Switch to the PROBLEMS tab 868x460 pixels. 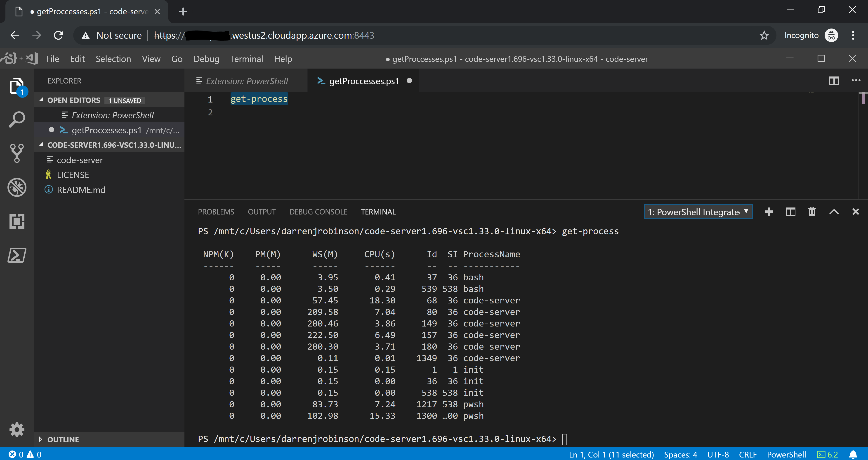[x=216, y=212]
